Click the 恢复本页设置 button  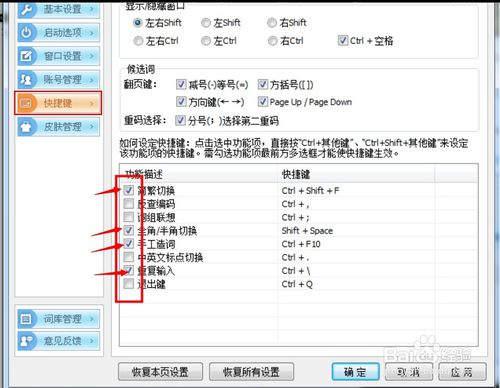point(160,371)
